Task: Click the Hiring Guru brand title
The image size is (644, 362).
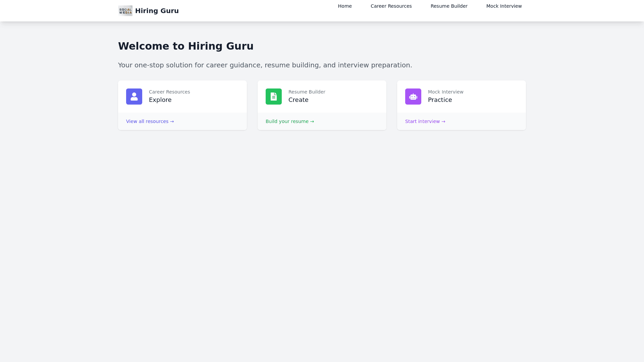Action: click(x=157, y=11)
